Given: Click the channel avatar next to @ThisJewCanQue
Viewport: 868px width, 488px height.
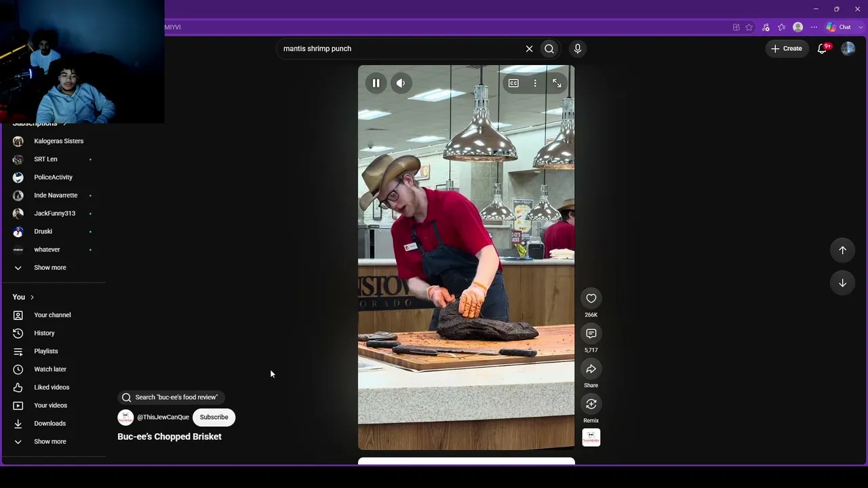Looking at the screenshot, I should [125, 418].
